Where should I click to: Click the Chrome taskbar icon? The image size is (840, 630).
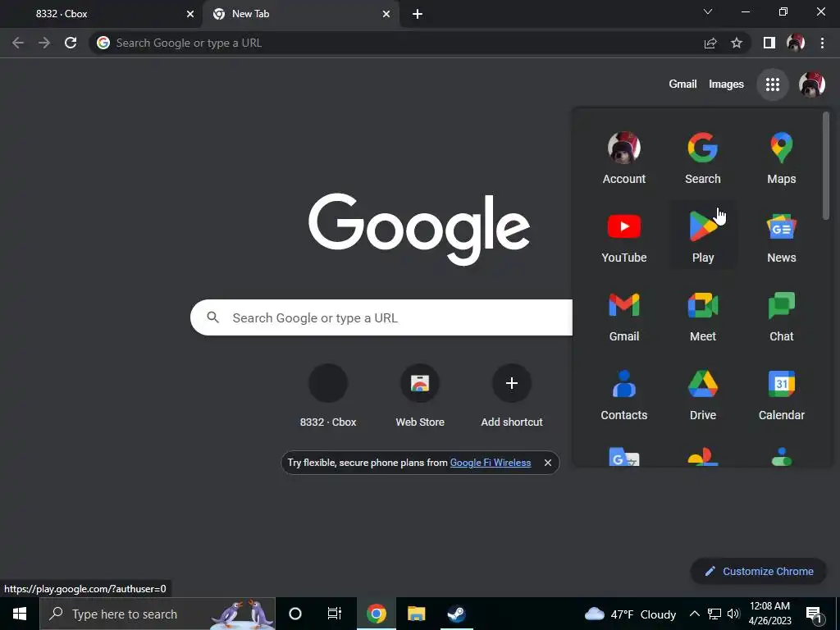coord(376,614)
